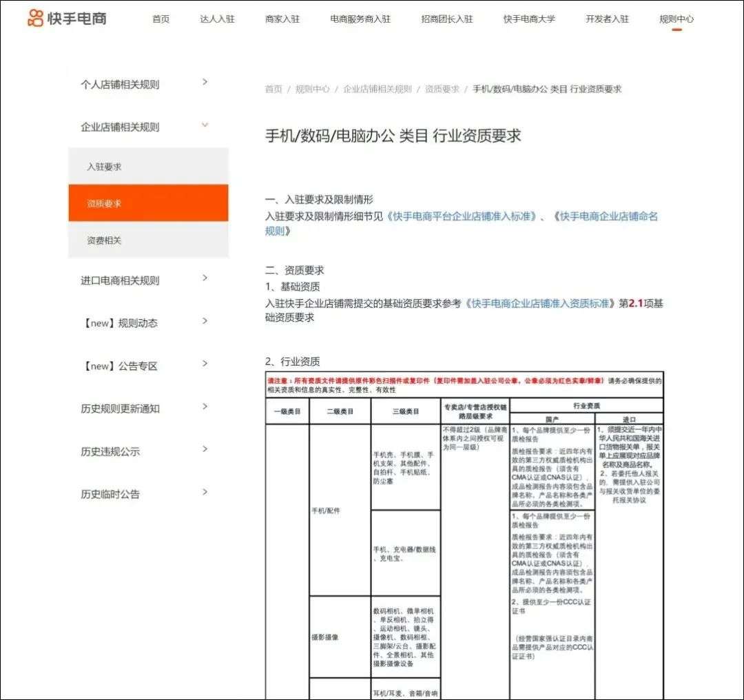Expand the 【new】规则动态 arrow
744x700 pixels.
205,321
